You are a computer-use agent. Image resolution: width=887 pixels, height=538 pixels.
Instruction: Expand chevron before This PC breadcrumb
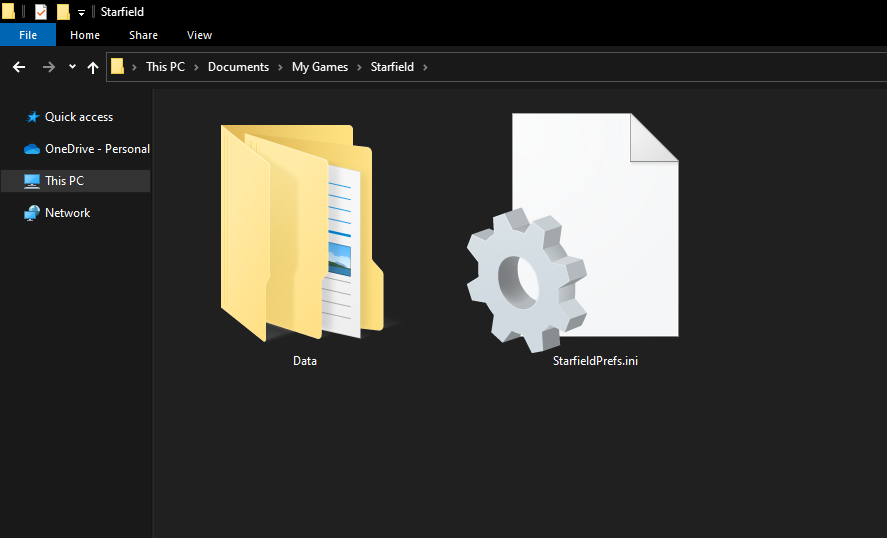click(135, 67)
